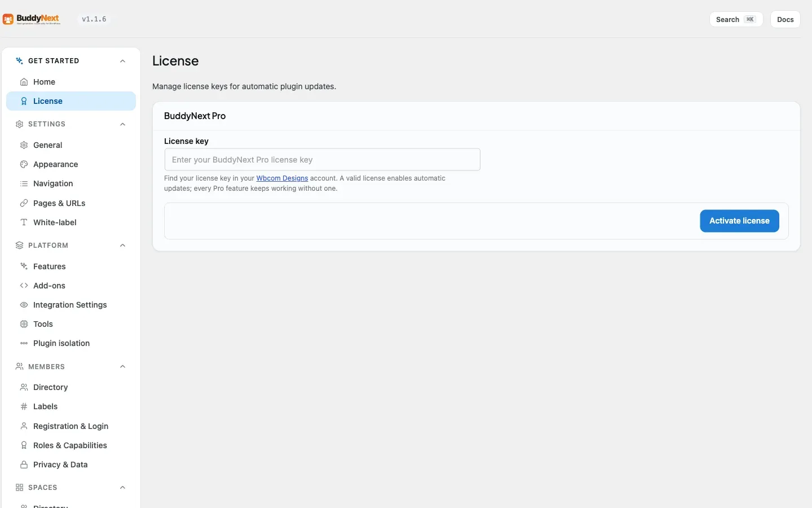Click the Pages & URLs link icon
812x508 pixels.
point(24,203)
